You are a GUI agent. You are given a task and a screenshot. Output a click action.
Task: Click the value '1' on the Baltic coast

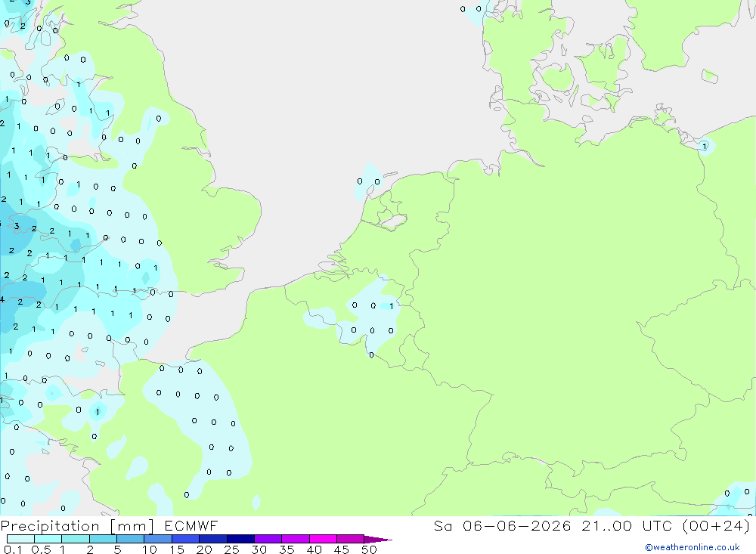point(705,146)
